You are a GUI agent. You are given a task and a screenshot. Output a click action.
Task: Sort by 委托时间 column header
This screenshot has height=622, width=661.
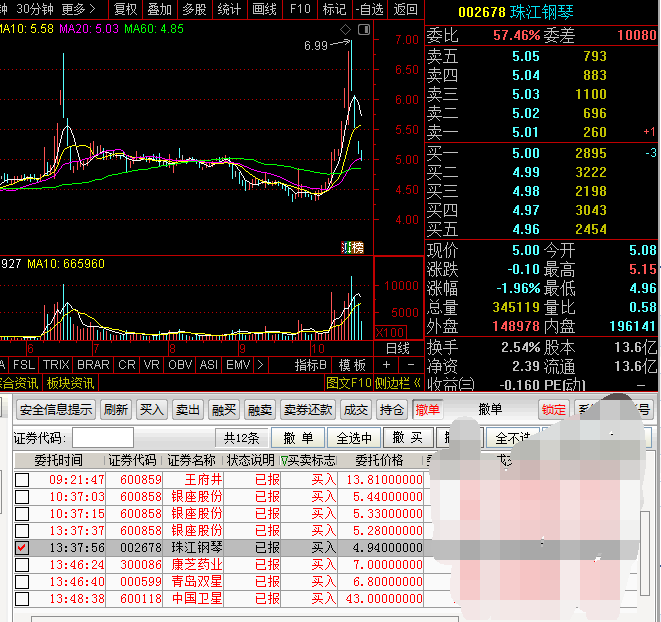click(59, 460)
